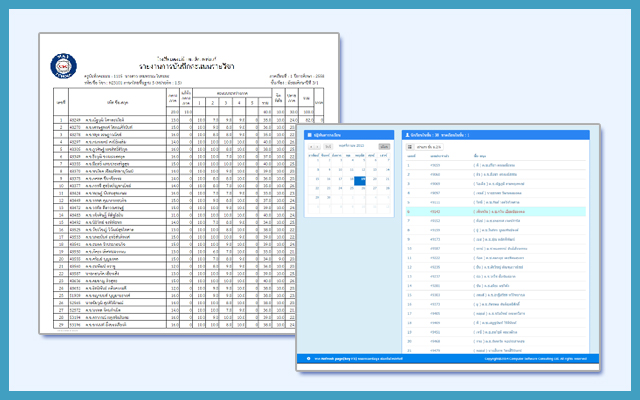Select student row number 9 in the list

tap(496, 239)
